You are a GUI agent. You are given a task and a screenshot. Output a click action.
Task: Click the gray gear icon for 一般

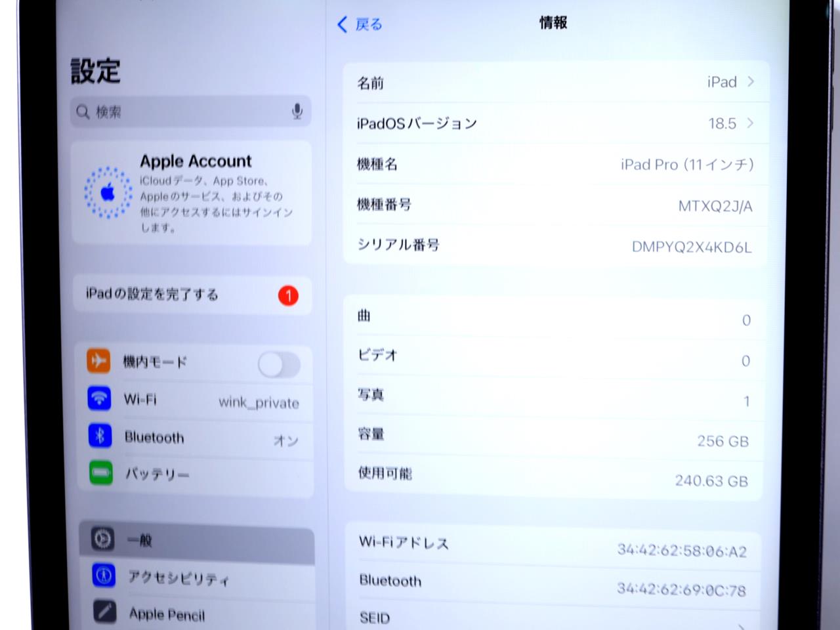pyautogui.click(x=102, y=539)
